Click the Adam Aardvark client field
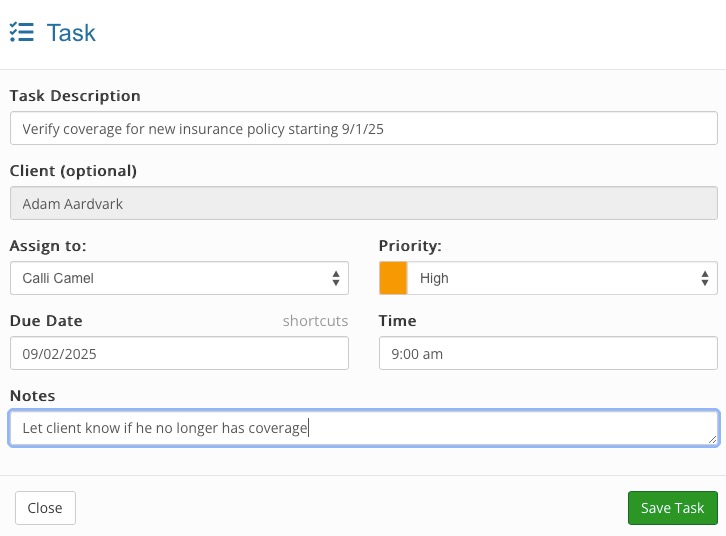The height and width of the screenshot is (536, 726). (x=364, y=203)
